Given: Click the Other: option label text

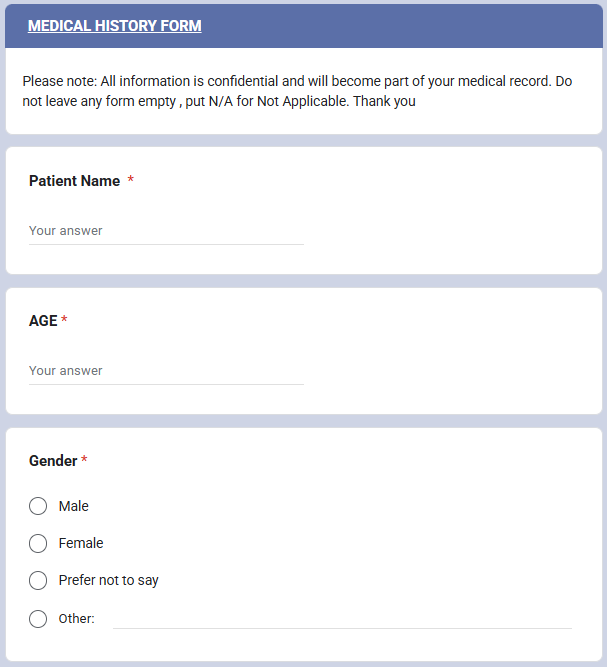Looking at the screenshot, I should point(76,618).
